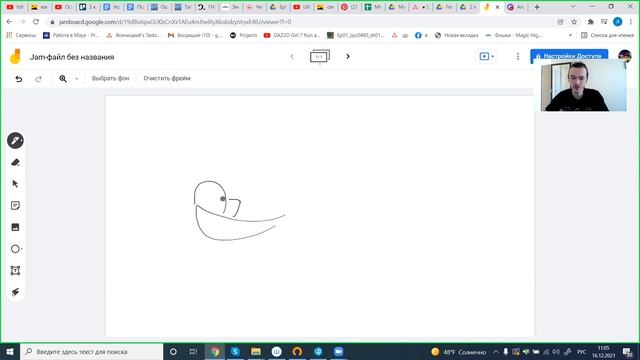Go to the next frame

pyautogui.click(x=348, y=56)
